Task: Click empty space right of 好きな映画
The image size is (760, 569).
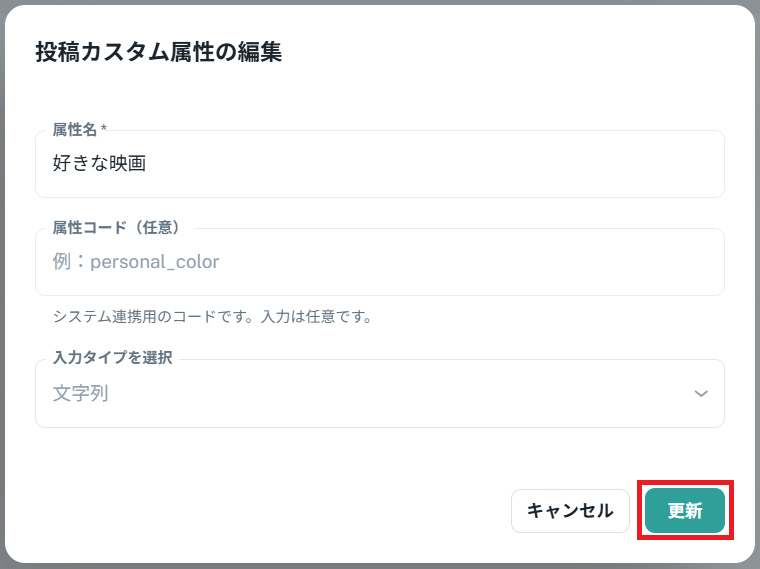Action: tap(450, 164)
